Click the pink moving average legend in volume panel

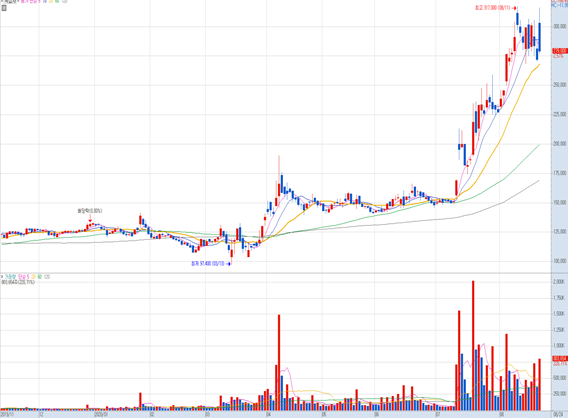(x=24, y=277)
